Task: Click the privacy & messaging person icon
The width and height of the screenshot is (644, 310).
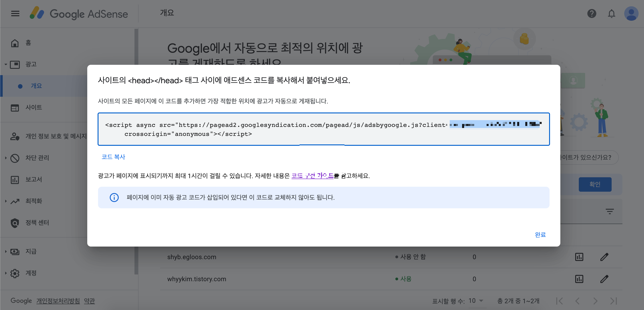Action: pyautogui.click(x=15, y=136)
